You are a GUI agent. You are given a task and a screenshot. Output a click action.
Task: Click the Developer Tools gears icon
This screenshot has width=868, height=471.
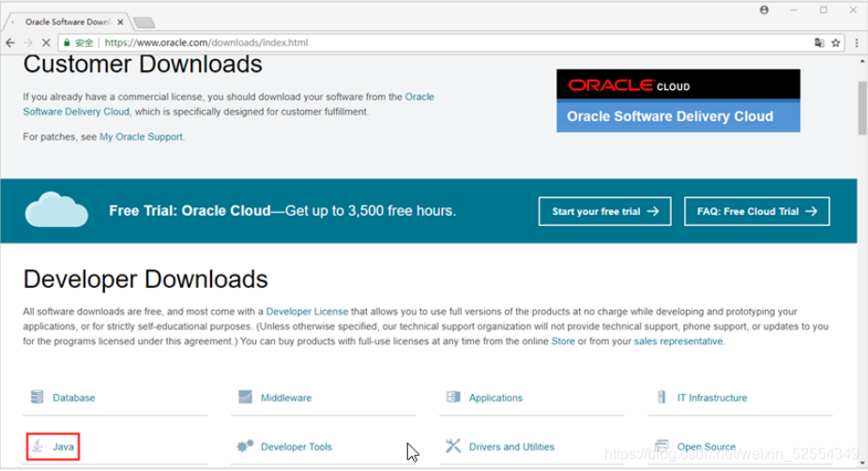[245, 446]
